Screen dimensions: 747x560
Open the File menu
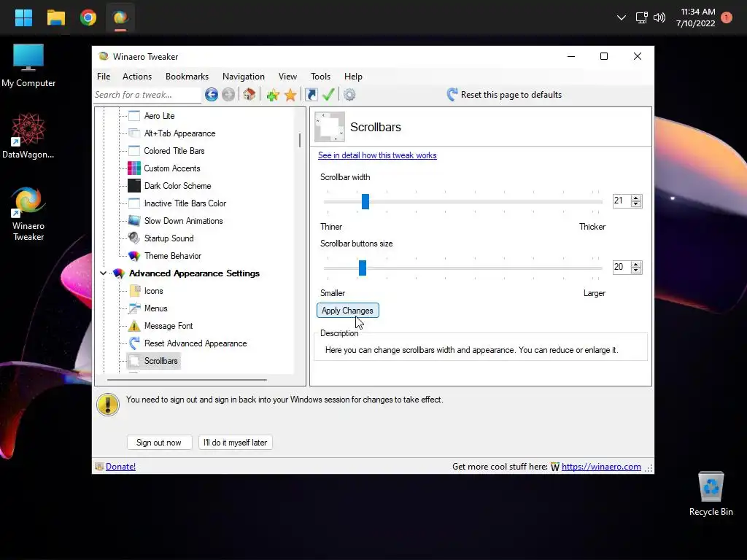[x=104, y=76]
